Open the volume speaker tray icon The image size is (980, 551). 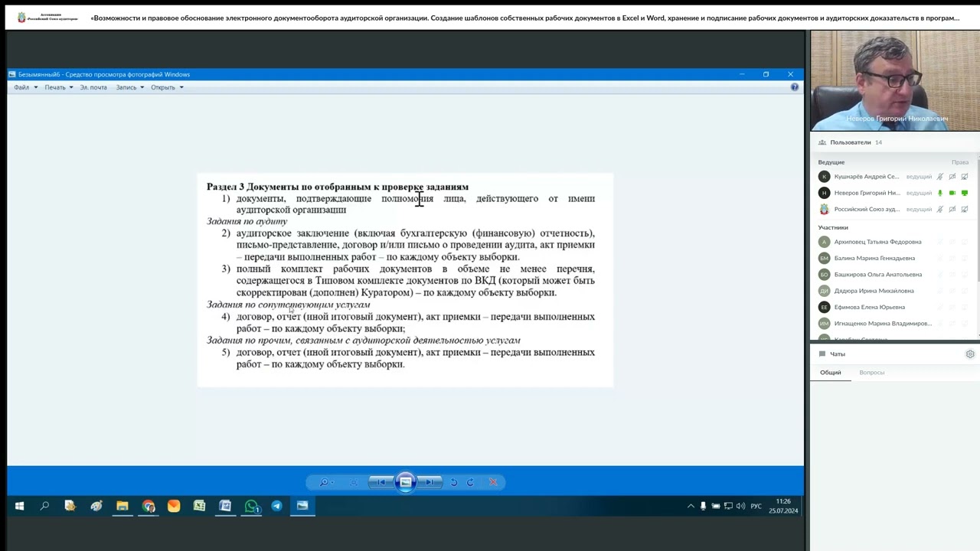740,506
